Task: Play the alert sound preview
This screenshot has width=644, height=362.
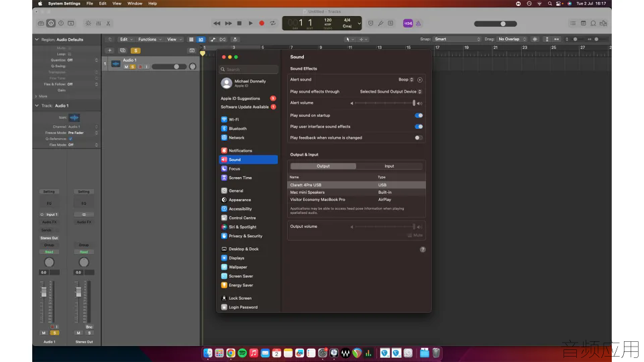Action: pos(420,80)
